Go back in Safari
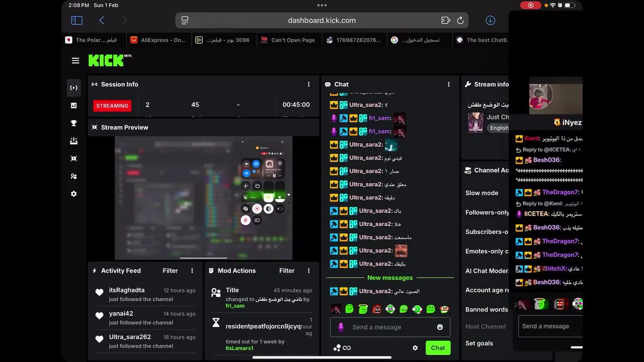 (102, 20)
